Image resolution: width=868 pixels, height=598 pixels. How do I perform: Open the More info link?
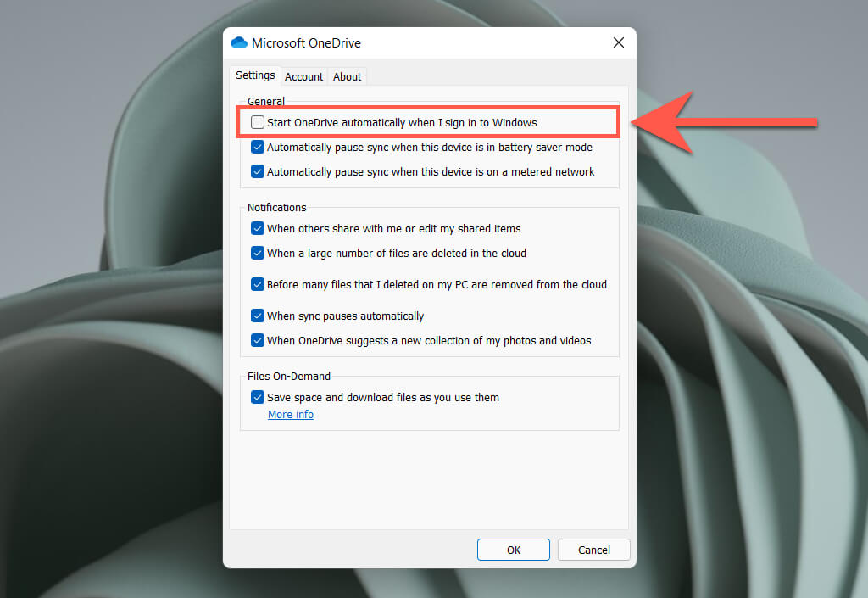[291, 414]
